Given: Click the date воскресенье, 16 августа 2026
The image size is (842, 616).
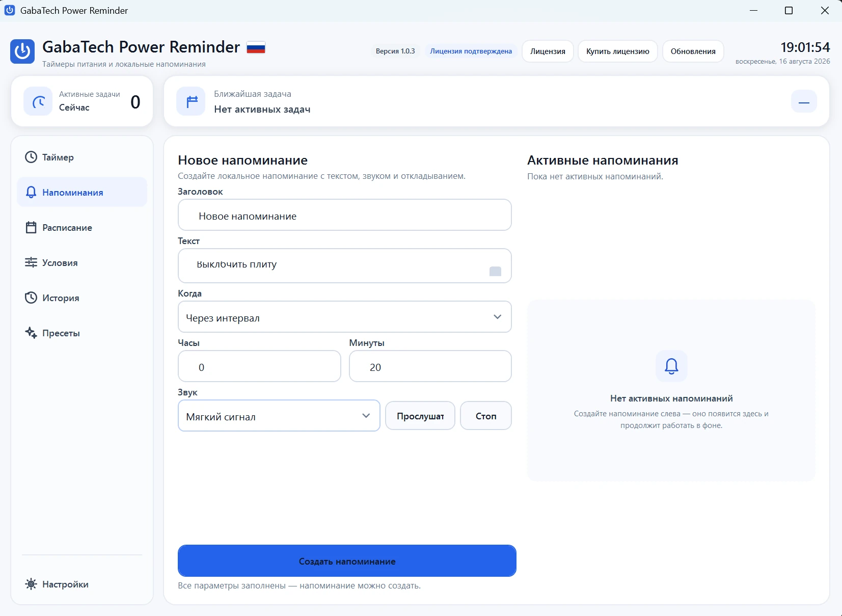Looking at the screenshot, I should point(782,61).
